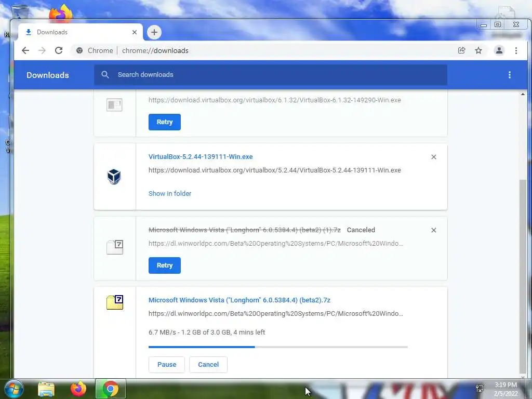Viewport: 532px width, 399px height.
Task: Click the 6.7 MB/s download status text
Action: 207,332
